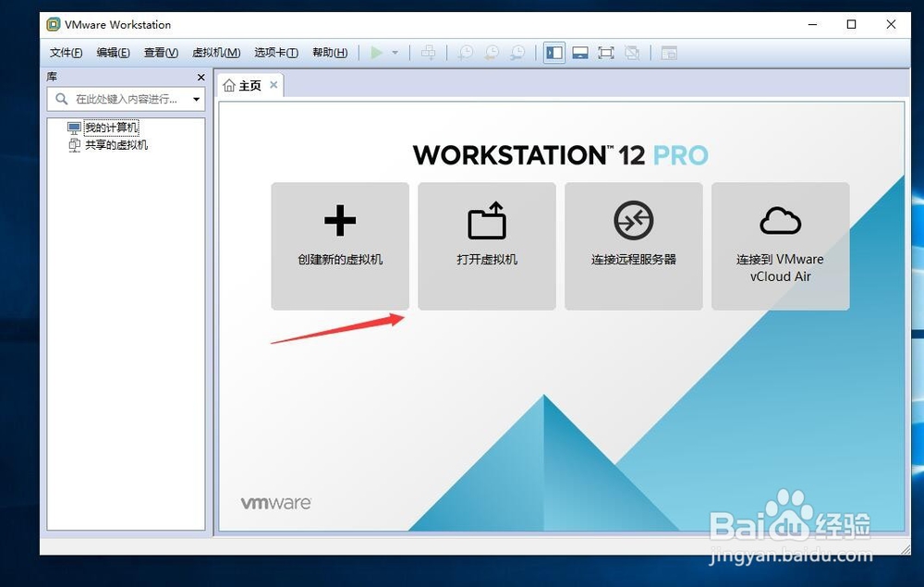Open the 虚拟机(M) menu
This screenshot has width=924, height=587.
point(216,53)
